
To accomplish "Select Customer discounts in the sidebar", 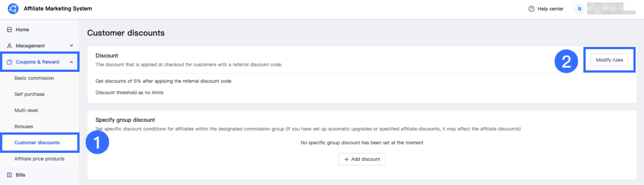I will (37, 143).
